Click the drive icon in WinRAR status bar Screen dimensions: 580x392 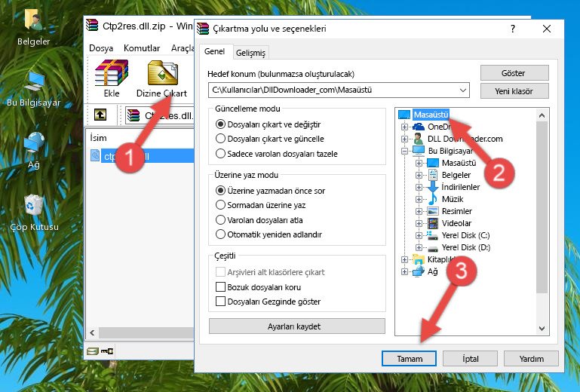[x=93, y=351]
